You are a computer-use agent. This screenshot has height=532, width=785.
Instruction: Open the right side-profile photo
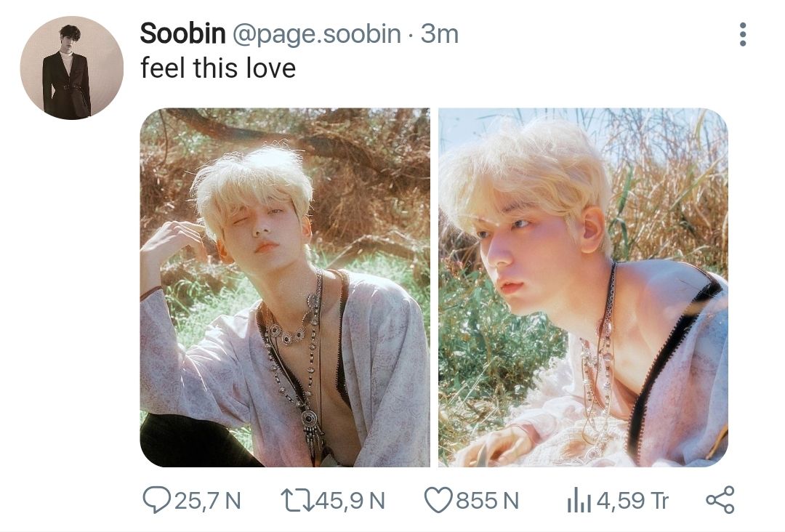point(583,287)
